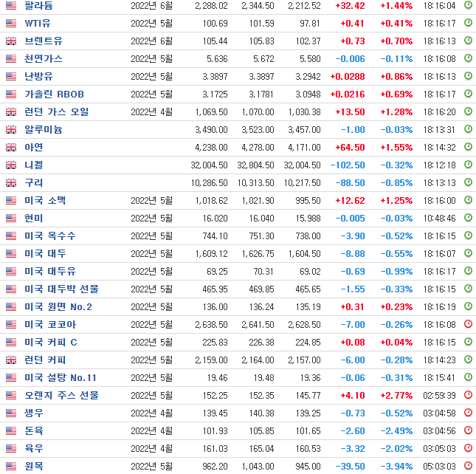Click red clock icon in 오렌지 주스 선물 row
This screenshot has width=476, height=474.
tap(469, 394)
